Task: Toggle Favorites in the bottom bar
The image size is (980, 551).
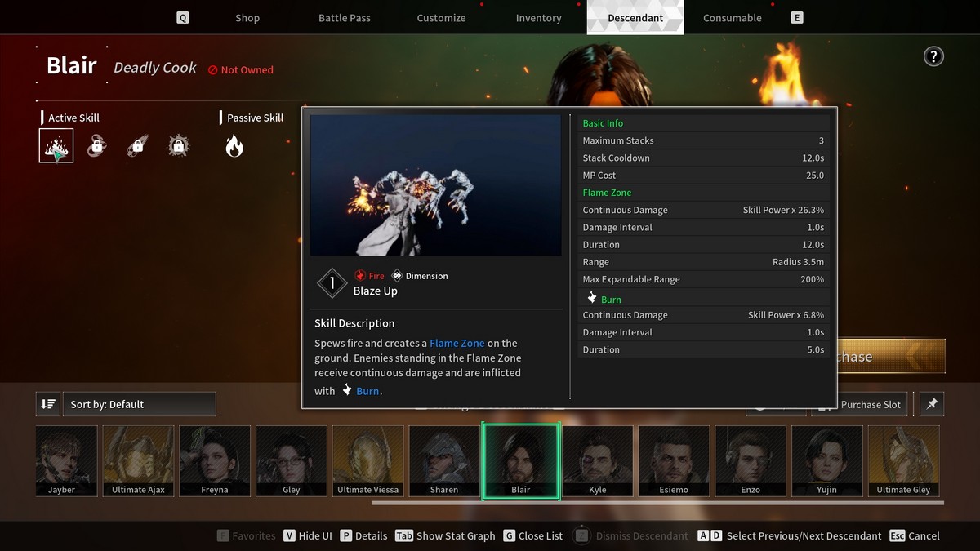Action: (x=245, y=535)
